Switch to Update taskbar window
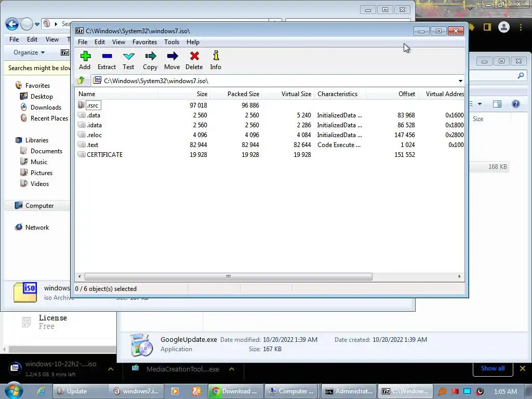Screen dimensions: 532x399 (80, 391)
